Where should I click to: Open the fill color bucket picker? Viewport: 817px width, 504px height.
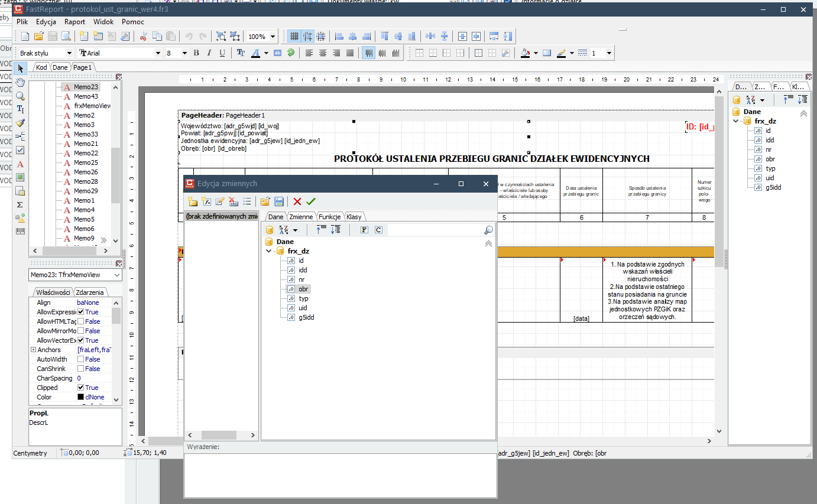pos(525,53)
